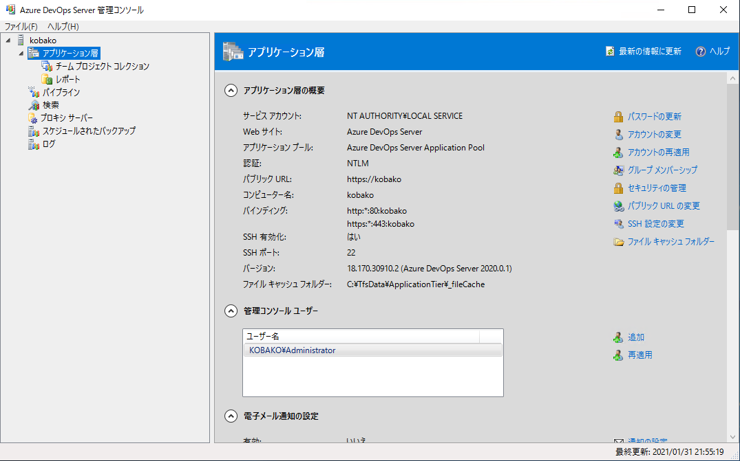This screenshot has width=740, height=461.
Task: Collapse the アプリケーション層の概要 section
Action: pos(230,90)
